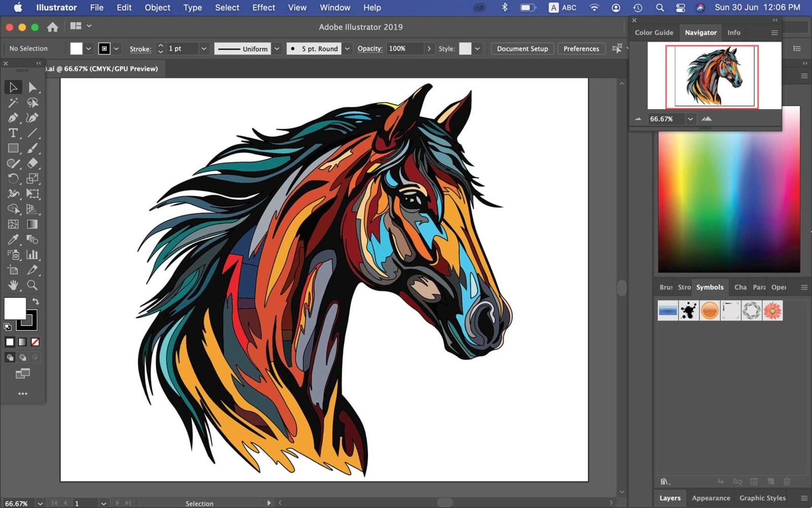Select the Shape Builder tool
The width and height of the screenshot is (812, 508).
point(13,209)
